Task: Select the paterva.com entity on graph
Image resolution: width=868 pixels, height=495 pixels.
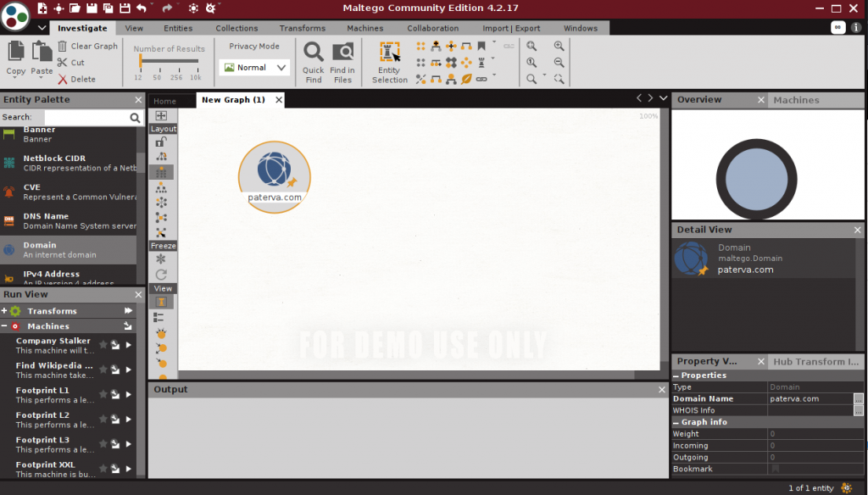Action: (275, 177)
